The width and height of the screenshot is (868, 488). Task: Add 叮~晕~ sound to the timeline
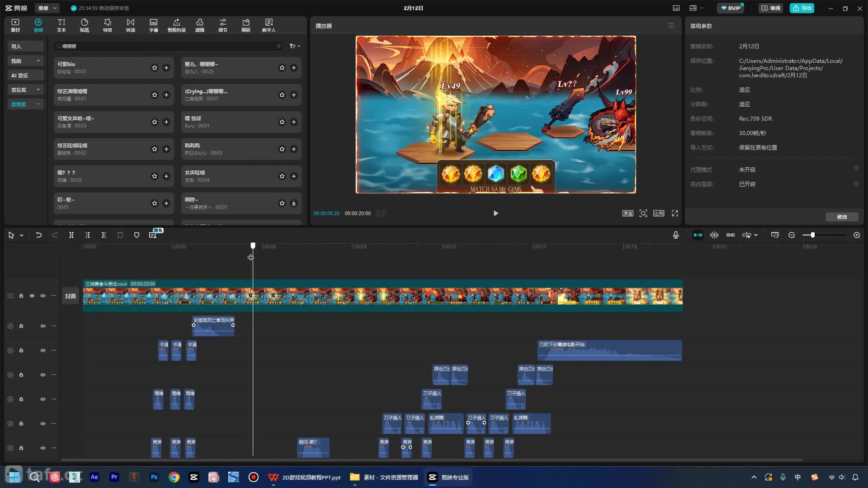click(166, 203)
